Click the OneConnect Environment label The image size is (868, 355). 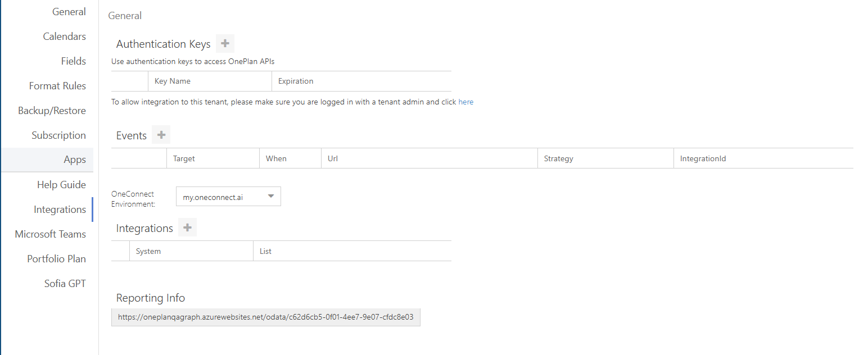133,199
